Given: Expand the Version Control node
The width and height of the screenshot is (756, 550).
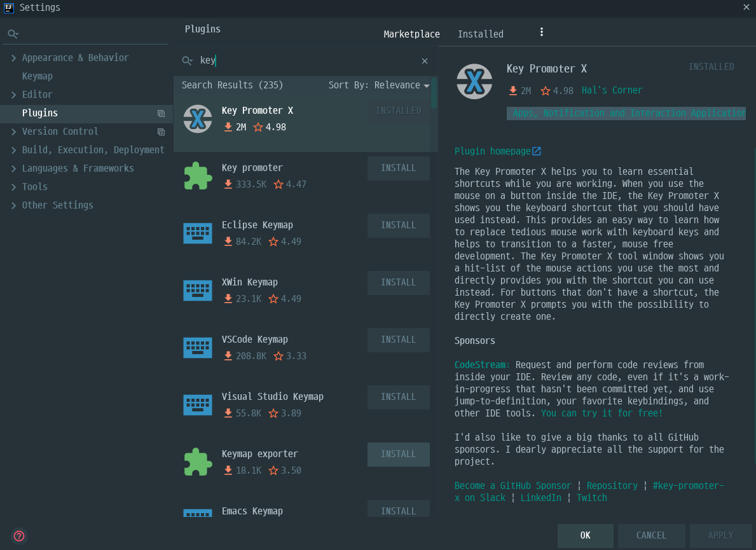Looking at the screenshot, I should coord(13,132).
